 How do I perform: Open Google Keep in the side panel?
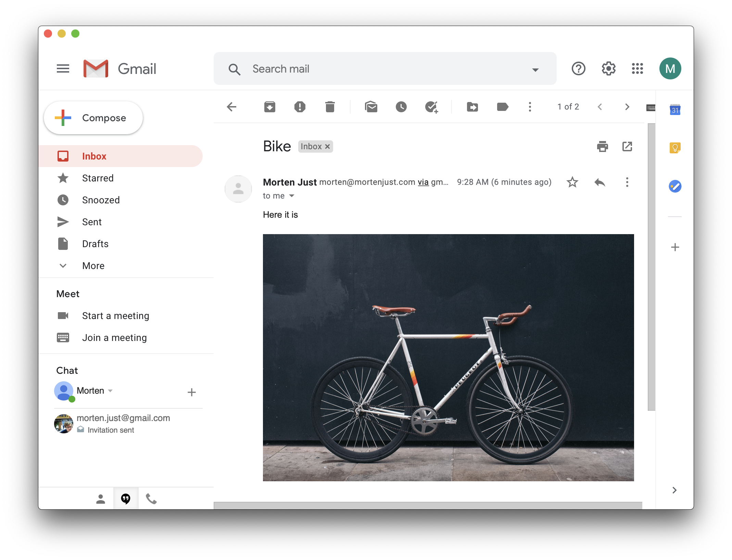(x=675, y=148)
